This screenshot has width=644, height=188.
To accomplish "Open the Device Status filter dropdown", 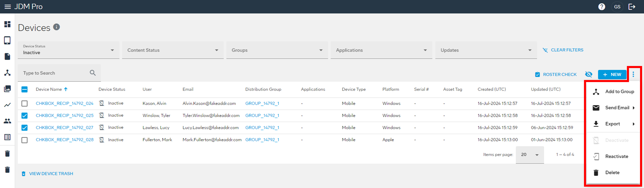I will [68, 50].
